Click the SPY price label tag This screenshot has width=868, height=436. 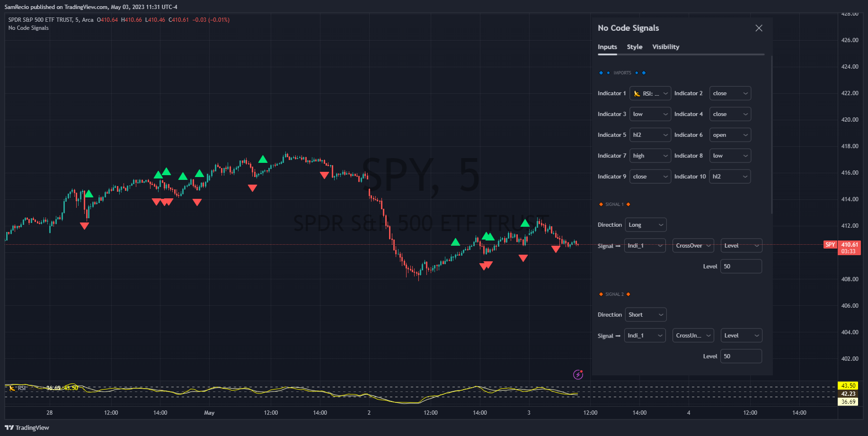click(830, 245)
